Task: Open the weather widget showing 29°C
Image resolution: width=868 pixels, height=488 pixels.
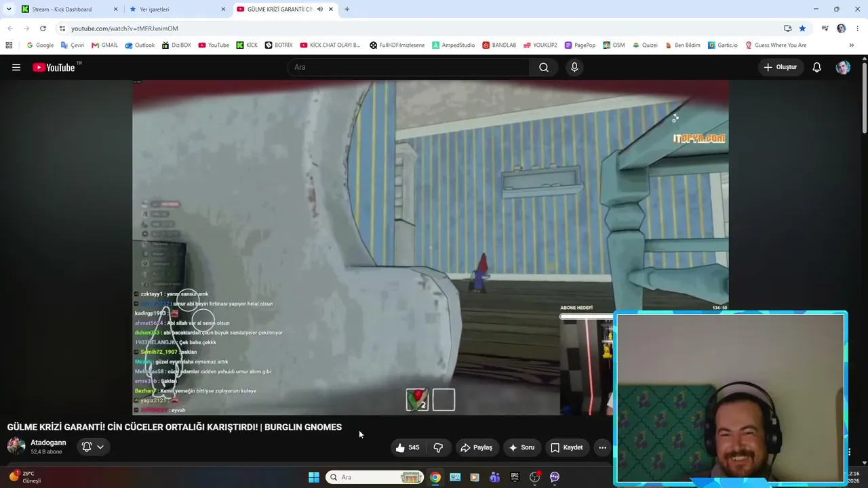Action: coord(26,477)
